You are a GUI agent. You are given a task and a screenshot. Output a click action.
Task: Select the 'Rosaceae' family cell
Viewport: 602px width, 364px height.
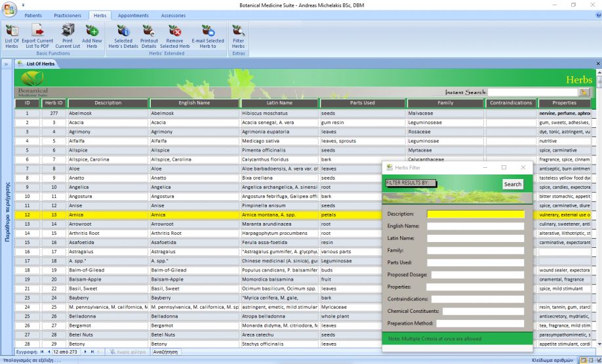pyautogui.click(x=445, y=132)
